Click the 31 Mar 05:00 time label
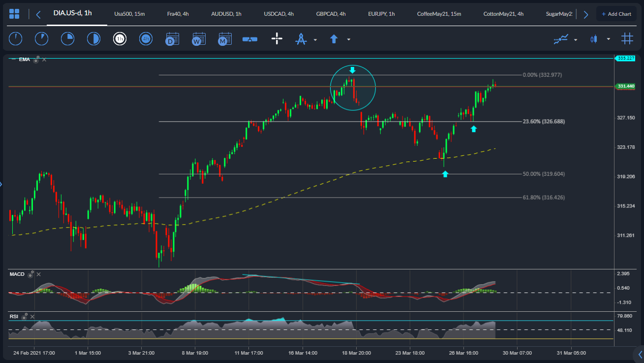Screen dimensions: 644x363 coord(571,353)
